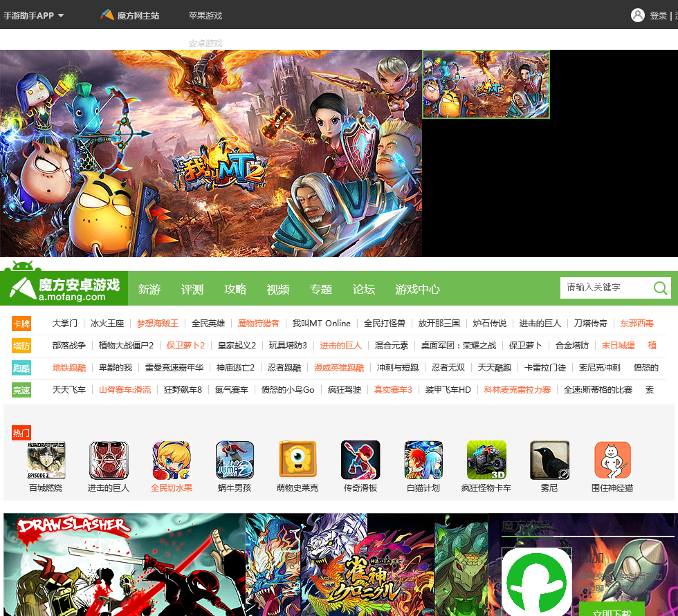Open the 围住神经猫 game icon
The image size is (678, 616).
(612, 460)
